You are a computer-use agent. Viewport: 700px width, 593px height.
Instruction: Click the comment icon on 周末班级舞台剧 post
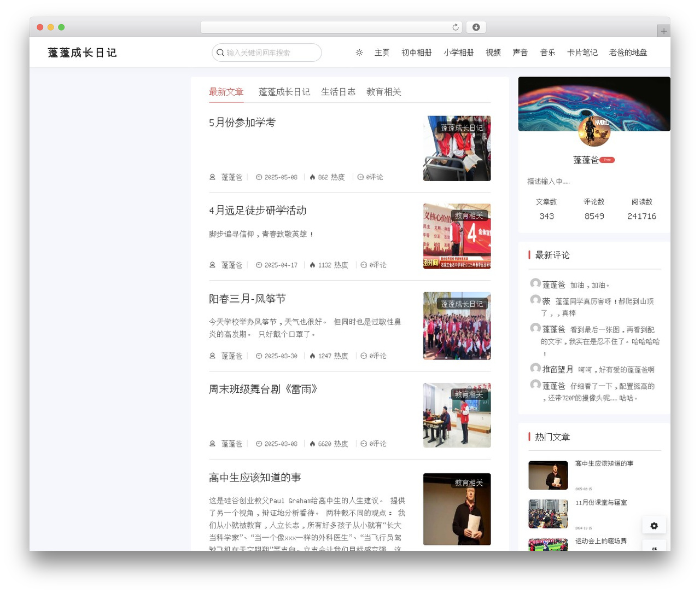click(364, 444)
